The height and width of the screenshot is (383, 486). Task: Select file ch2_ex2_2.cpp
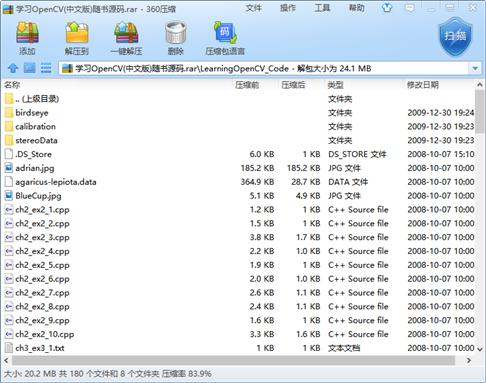42,224
